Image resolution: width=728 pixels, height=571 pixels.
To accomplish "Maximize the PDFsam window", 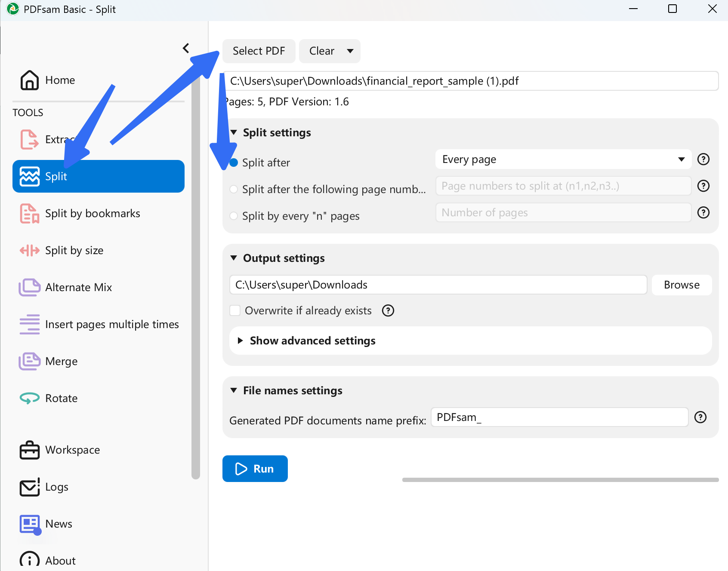I will click(x=672, y=9).
